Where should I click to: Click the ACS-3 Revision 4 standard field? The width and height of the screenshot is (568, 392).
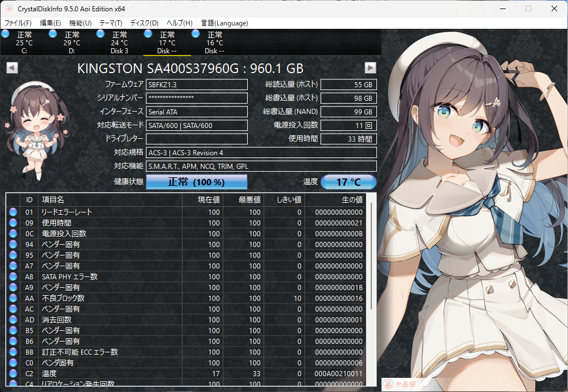point(261,153)
